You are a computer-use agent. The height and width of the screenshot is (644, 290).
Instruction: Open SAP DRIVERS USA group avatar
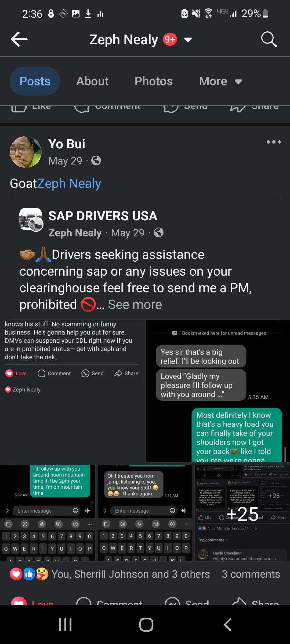coord(31,219)
